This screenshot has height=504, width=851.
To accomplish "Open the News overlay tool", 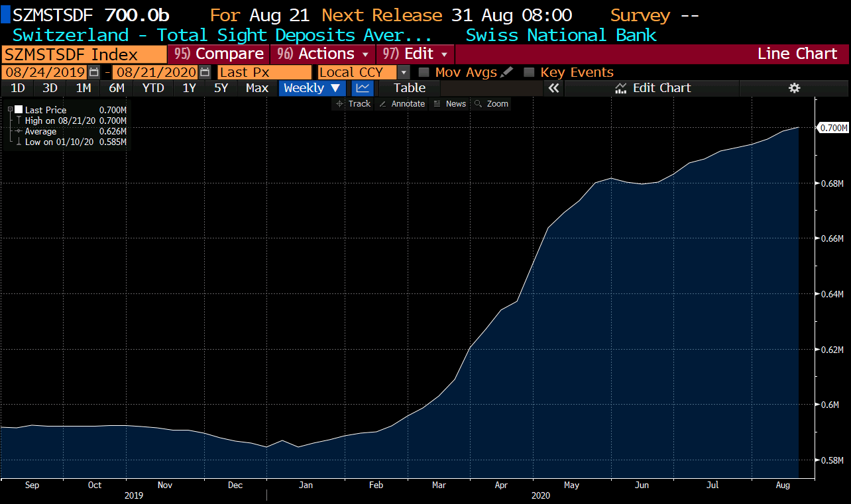I will (449, 104).
